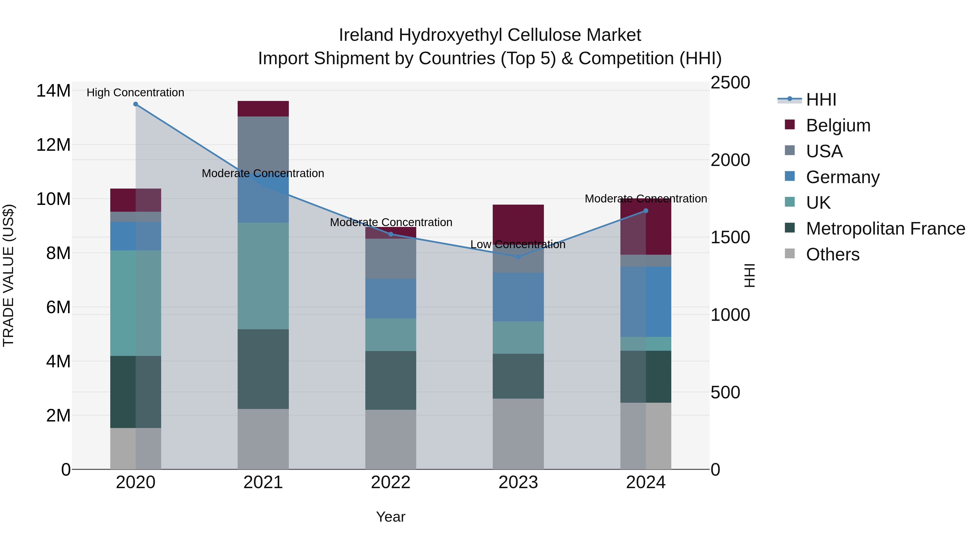Toggle the Germany legend entry
This screenshot has height=551, width=980.
[x=832, y=177]
